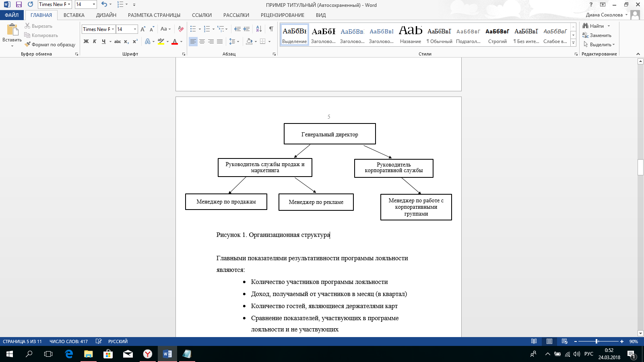Save document using quick access icon
Viewport: 644px width, 362px height.
pyautogui.click(x=19, y=4)
